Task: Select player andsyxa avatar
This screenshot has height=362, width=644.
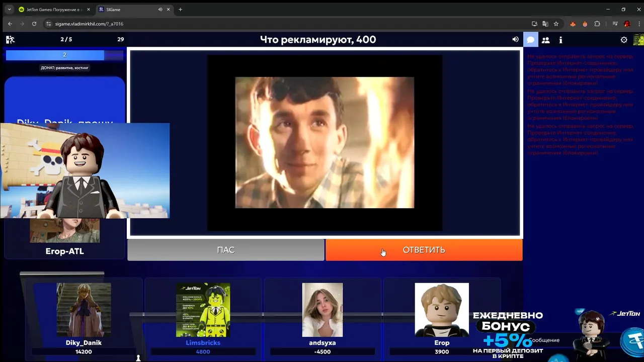Action: click(x=323, y=310)
